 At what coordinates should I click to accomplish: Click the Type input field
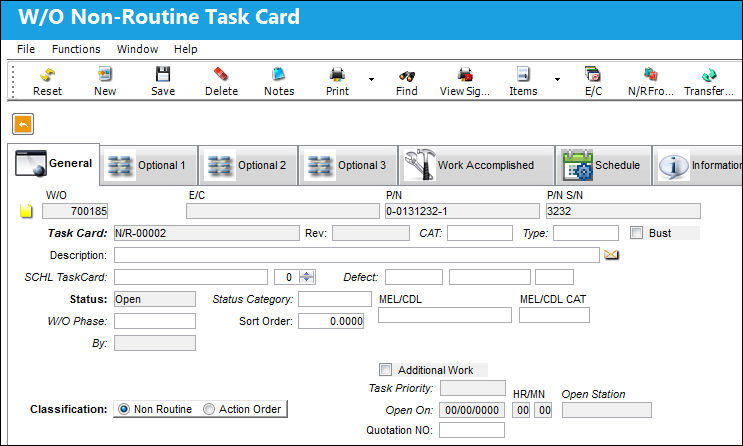(586, 233)
